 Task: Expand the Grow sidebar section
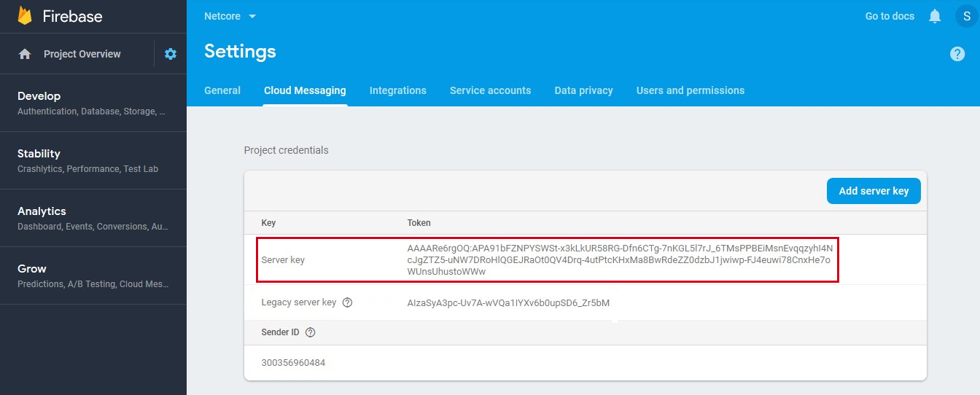tap(93, 275)
